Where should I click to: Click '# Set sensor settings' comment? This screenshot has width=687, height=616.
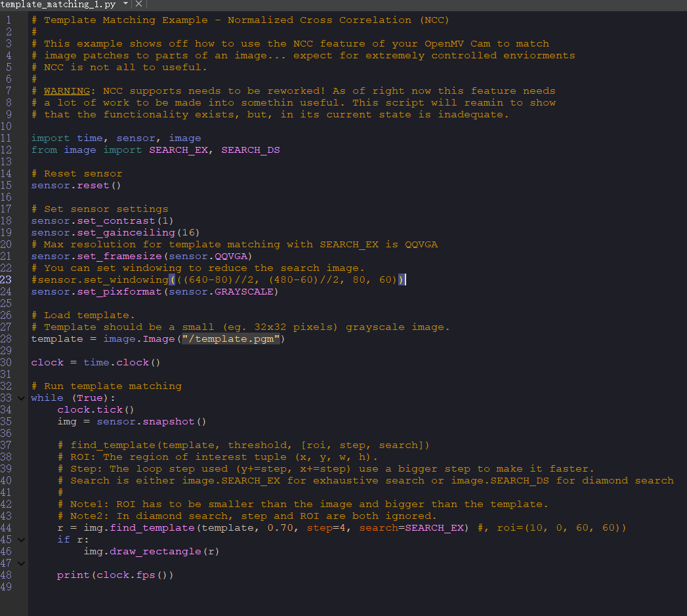tap(100, 209)
